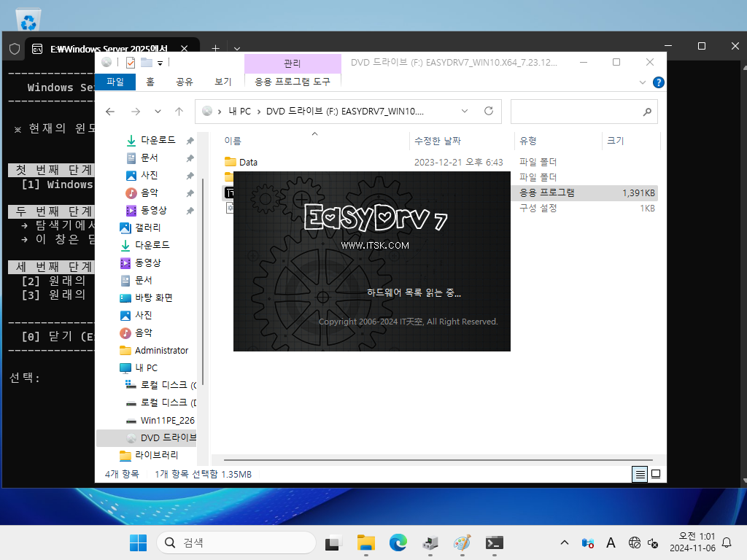This screenshot has width=747, height=560.
Task: Toggle the IME language indicator A
Action: (611, 542)
